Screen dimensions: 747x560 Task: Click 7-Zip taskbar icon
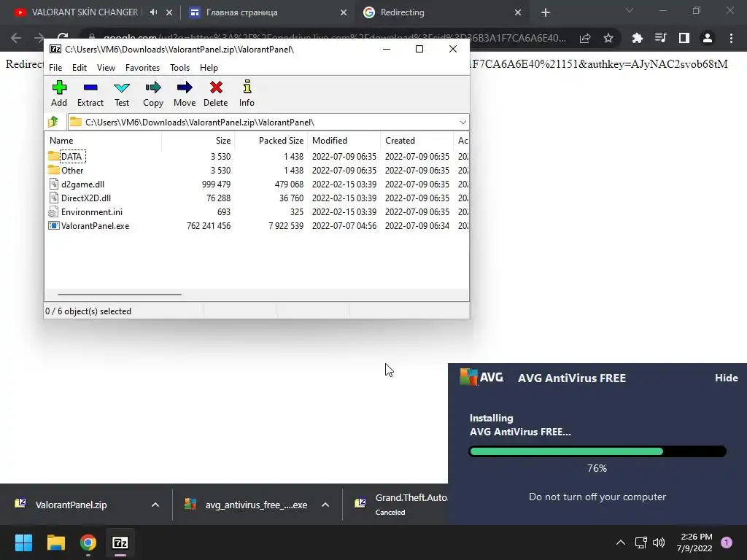[120, 542]
